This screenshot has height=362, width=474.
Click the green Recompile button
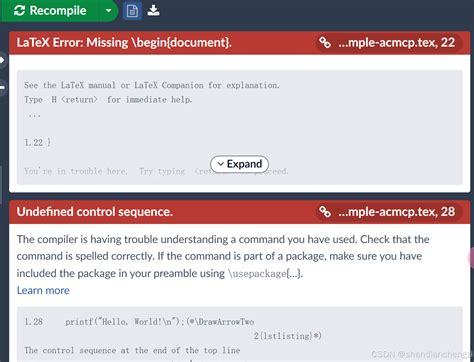click(50, 11)
